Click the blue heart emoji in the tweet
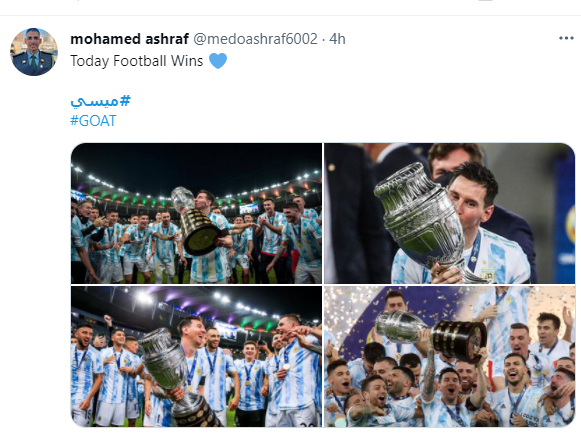Viewport: 581px width, 439px height. (218, 61)
